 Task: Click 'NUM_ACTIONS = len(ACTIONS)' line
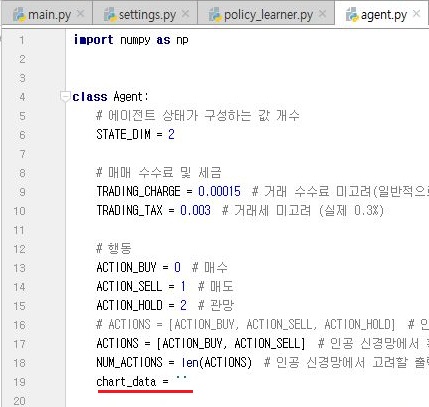click(x=174, y=362)
